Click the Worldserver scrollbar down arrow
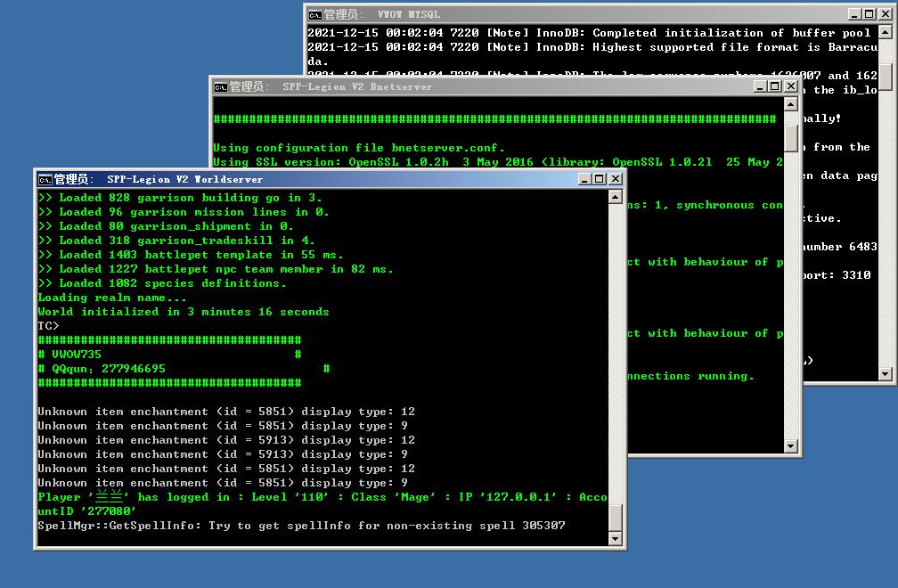This screenshot has width=898, height=588. tap(615, 539)
